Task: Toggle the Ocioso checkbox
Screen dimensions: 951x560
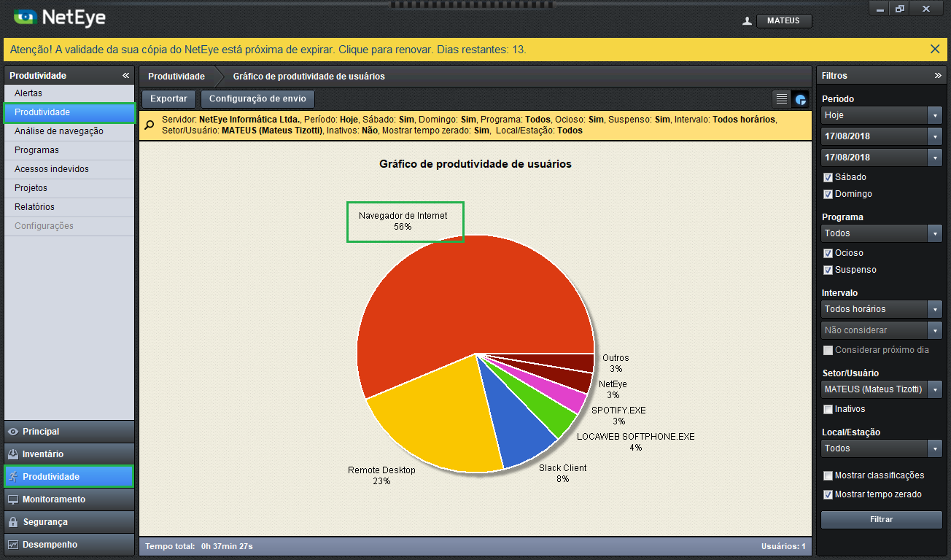Action: tap(828, 253)
